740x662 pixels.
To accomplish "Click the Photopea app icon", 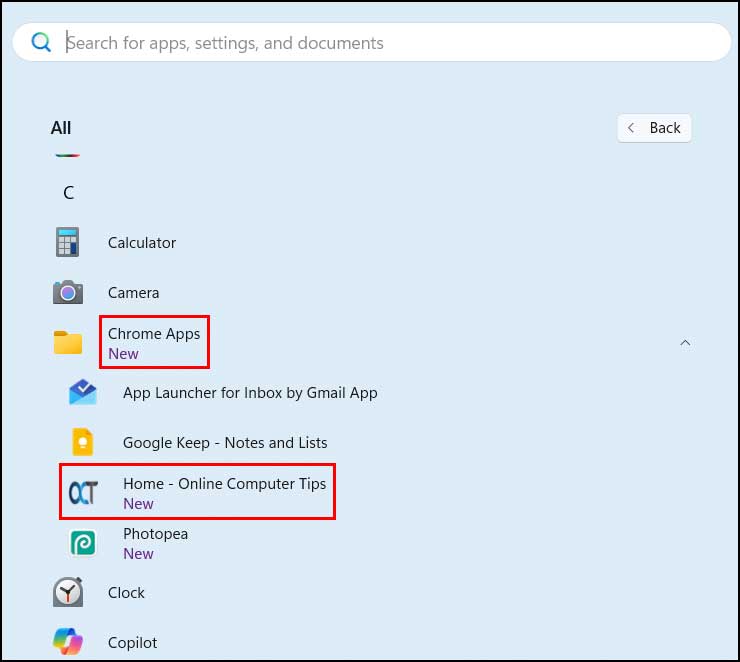I will pyautogui.click(x=83, y=543).
